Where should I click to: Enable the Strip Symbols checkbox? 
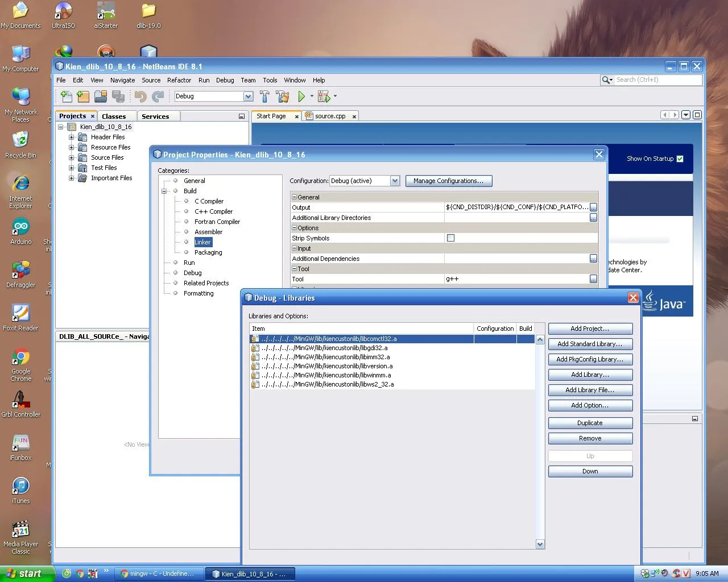click(x=450, y=238)
